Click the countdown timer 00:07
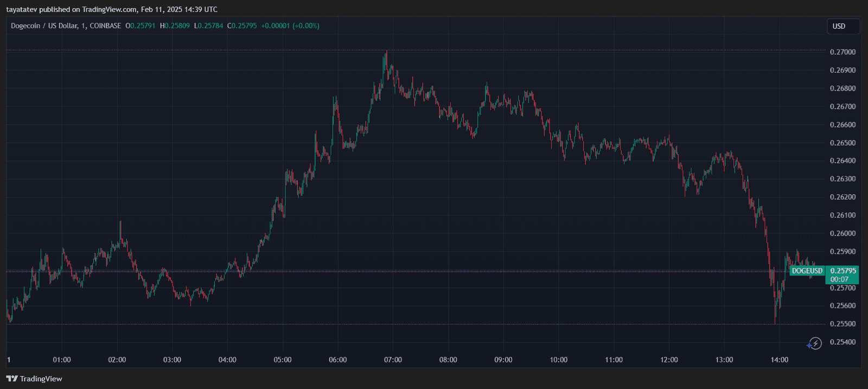 click(839, 279)
